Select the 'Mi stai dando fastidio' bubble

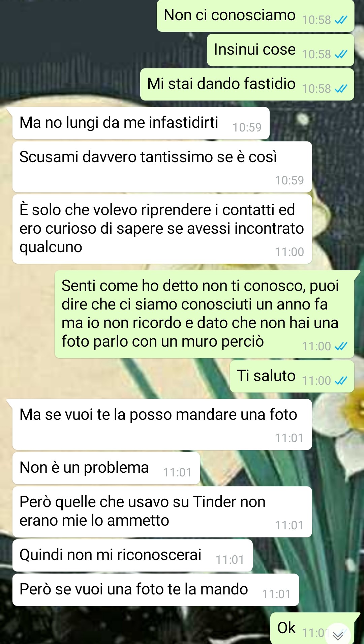pyautogui.click(x=247, y=84)
